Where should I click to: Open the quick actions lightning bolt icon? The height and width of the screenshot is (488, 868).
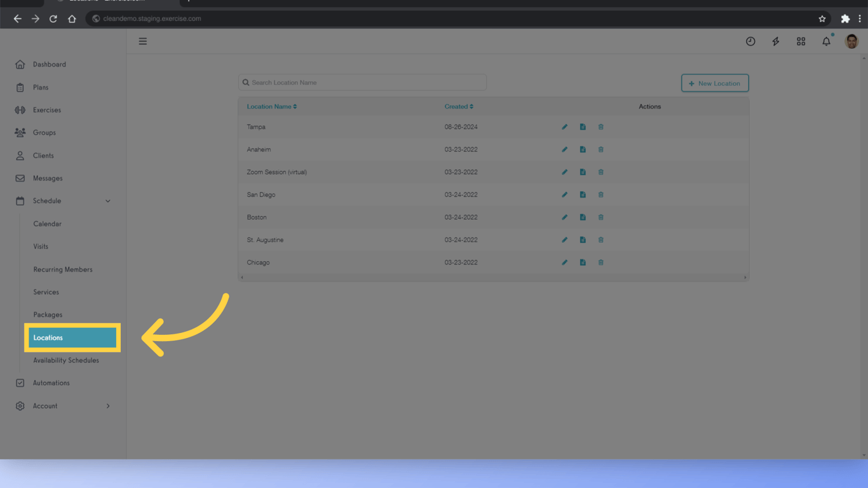coord(775,41)
